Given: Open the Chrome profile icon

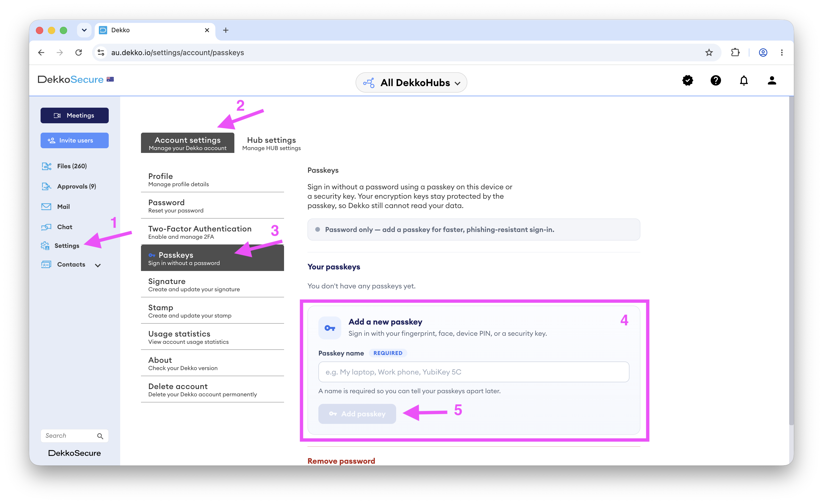Looking at the screenshot, I should pyautogui.click(x=763, y=53).
